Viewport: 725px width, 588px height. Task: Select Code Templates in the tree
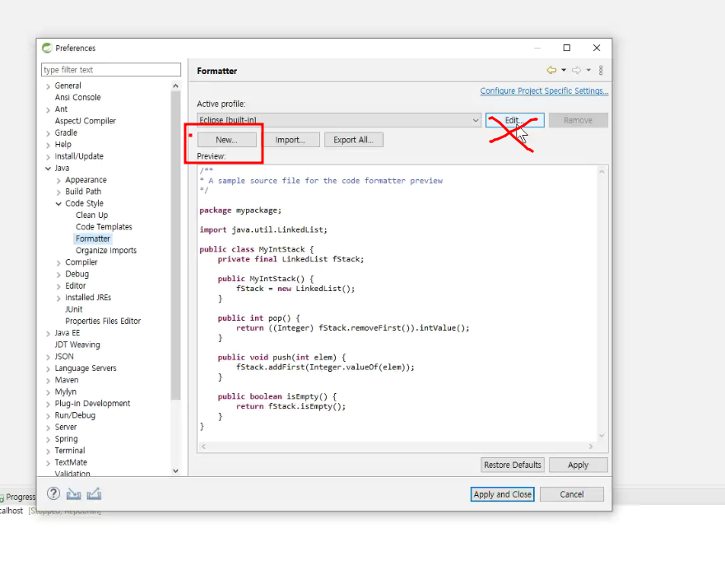(104, 227)
